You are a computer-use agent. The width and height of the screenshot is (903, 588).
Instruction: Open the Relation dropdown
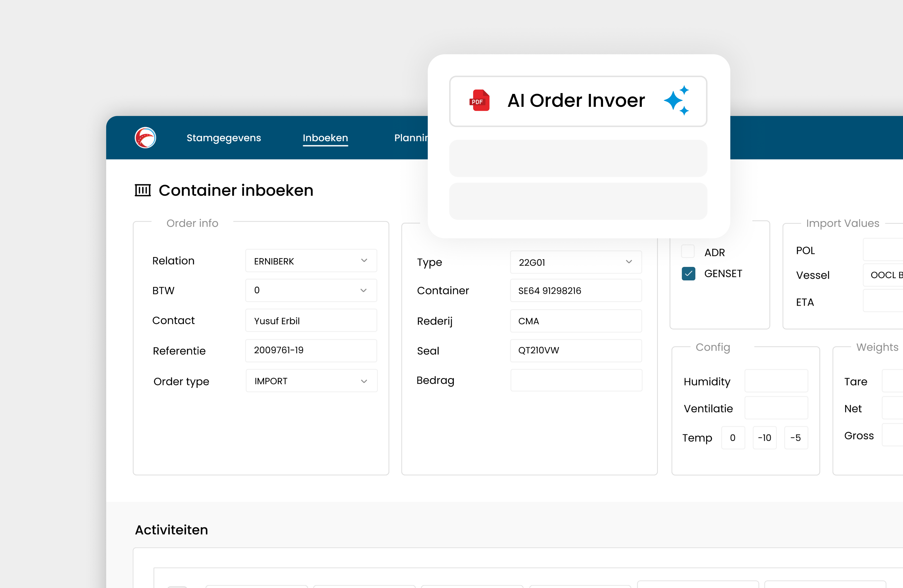311,261
